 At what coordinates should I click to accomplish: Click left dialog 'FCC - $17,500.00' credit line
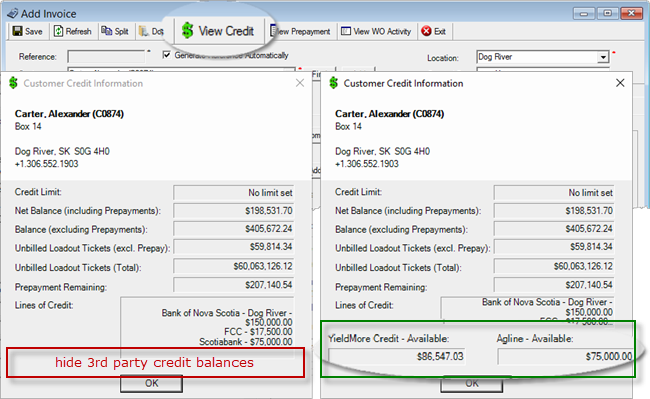258,332
